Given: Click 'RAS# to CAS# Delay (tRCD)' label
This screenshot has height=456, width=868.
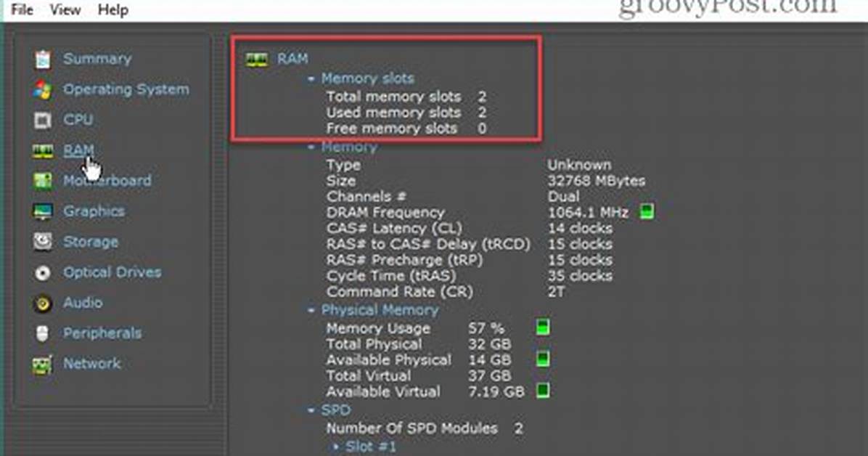Looking at the screenshot, I should (428, 245).
